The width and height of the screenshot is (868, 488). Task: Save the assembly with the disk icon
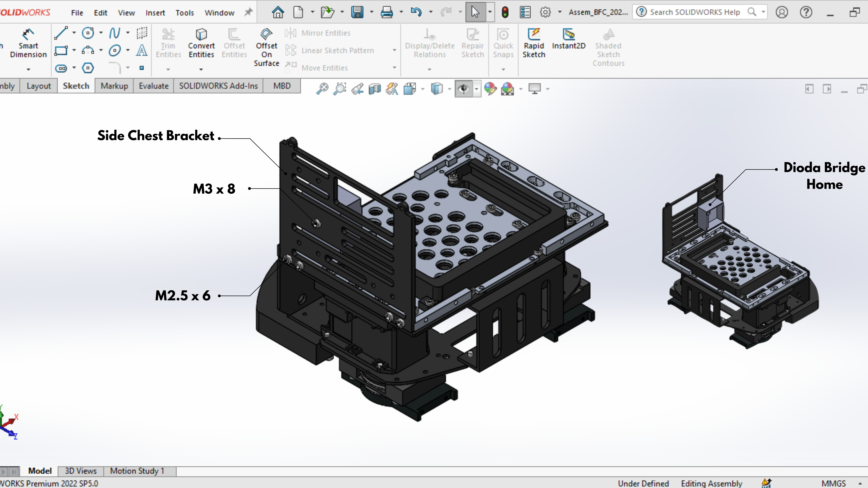(x=357, y=12)
